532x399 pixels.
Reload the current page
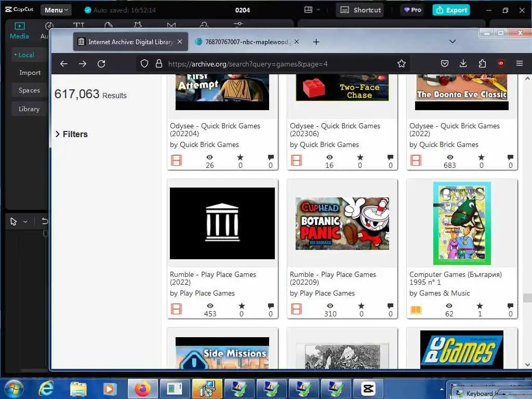point(101,64)
